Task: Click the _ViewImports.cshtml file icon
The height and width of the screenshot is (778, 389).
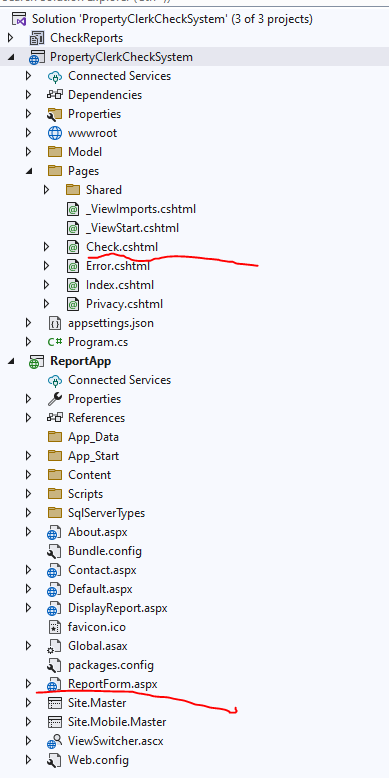Action: (73, 209)
